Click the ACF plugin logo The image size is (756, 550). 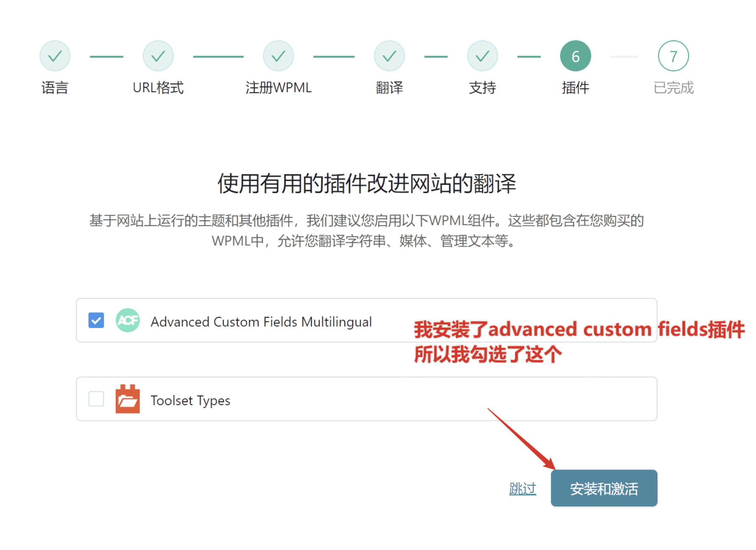pyautogui.click(x=128, y=321)
